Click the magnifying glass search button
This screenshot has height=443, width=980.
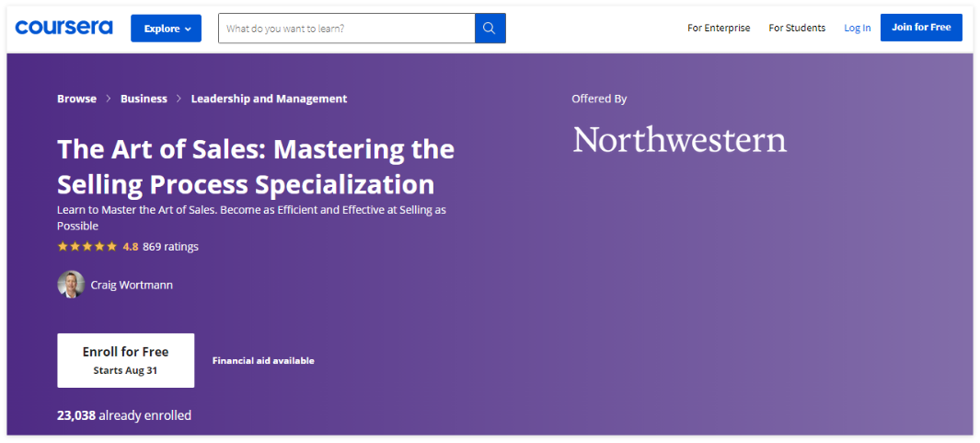pos(490,29)
